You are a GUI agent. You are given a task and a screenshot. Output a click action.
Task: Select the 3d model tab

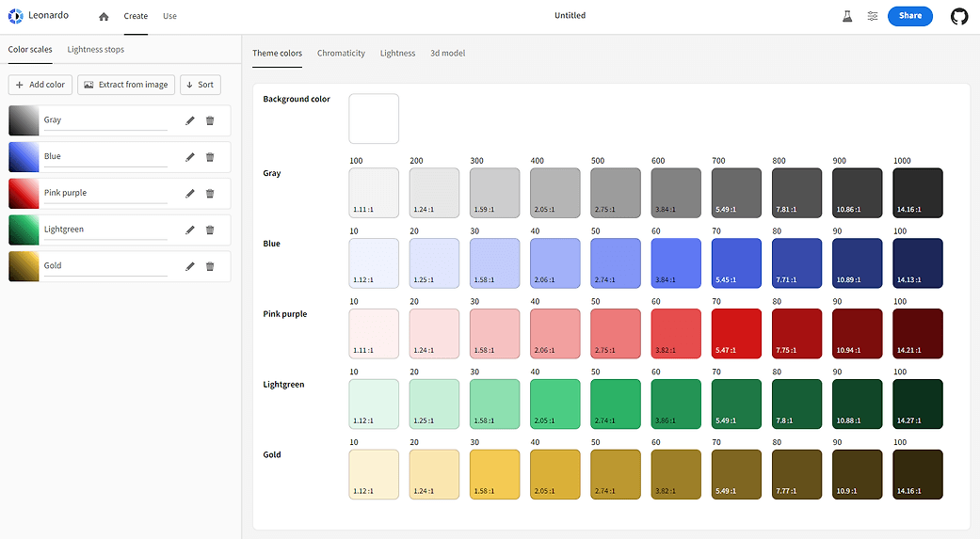(447, 54)
